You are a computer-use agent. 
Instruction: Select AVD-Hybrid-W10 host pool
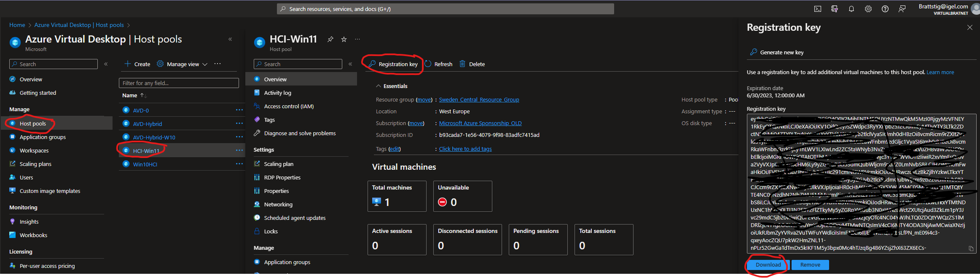tap(154, 137)
